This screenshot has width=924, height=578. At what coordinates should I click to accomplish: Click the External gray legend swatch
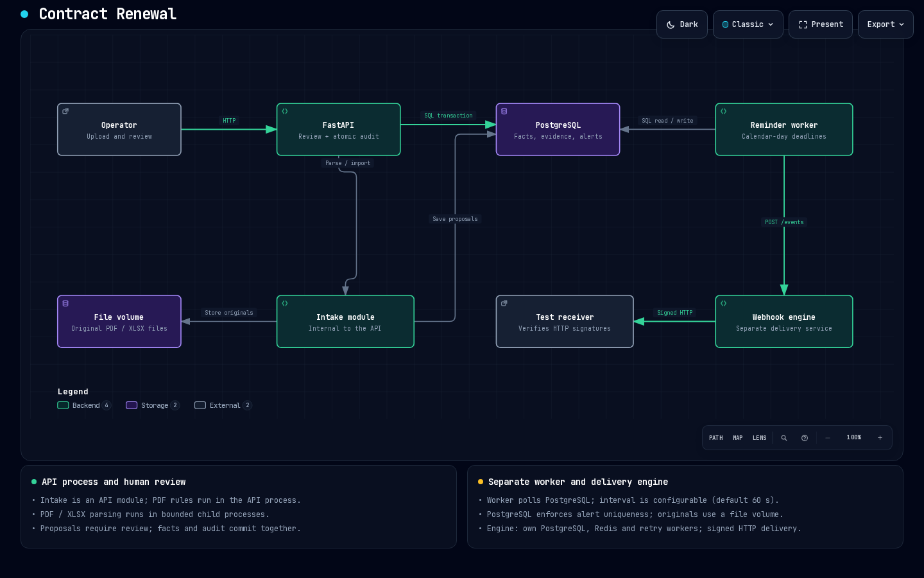click(200, 405)
